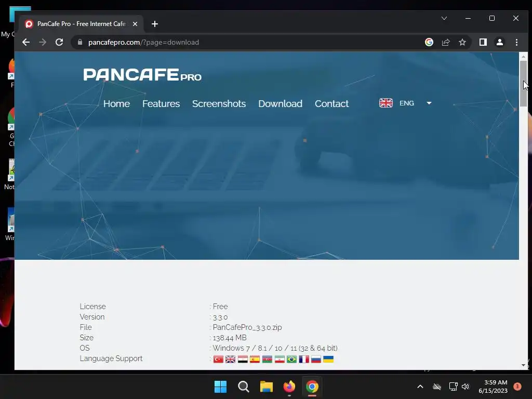The height and width of the screenshot is (399, 532).
Task: Click the scrollbar down arrow
Action: pyautogui.click(x=523, y=365)
